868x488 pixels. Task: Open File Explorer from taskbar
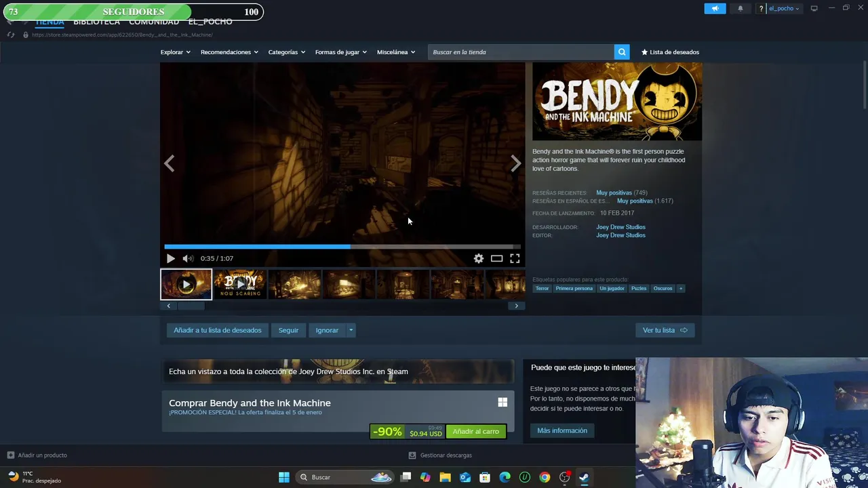click(445, 477)
